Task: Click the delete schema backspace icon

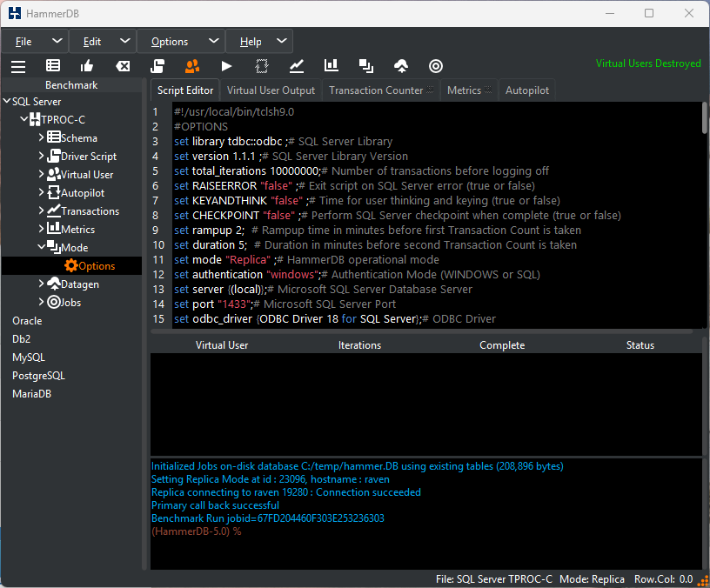Action: [x=123, y=66]
